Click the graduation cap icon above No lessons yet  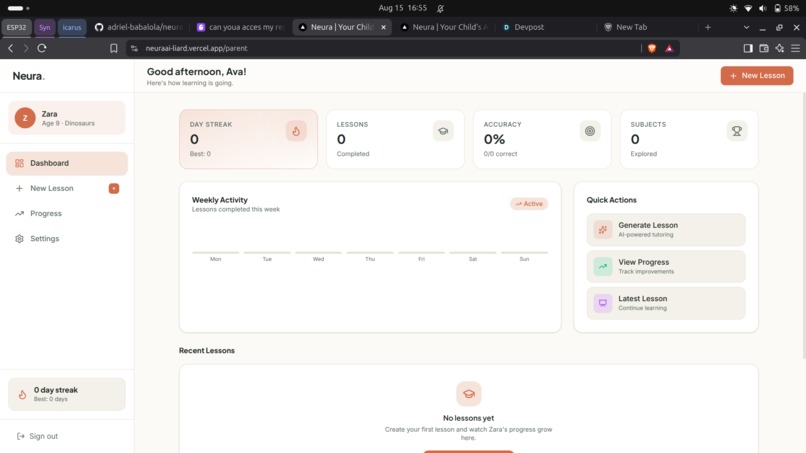pyautogui.click(x=468, y=394)
